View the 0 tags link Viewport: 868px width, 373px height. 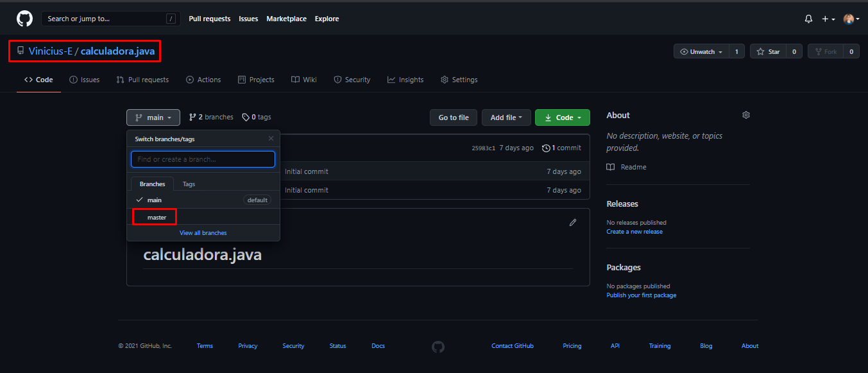tap(257, 117)
